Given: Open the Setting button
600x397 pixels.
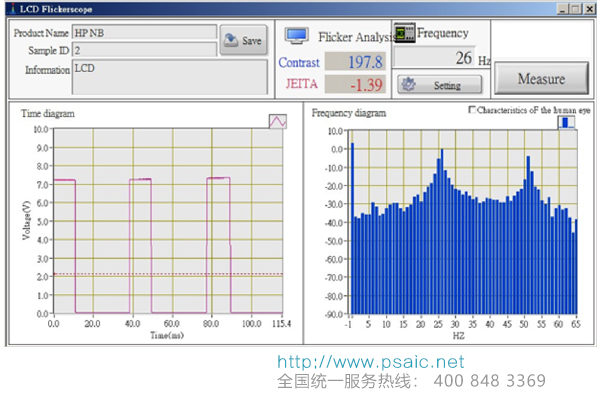Looking at the screenshot, I should (440, 85).
